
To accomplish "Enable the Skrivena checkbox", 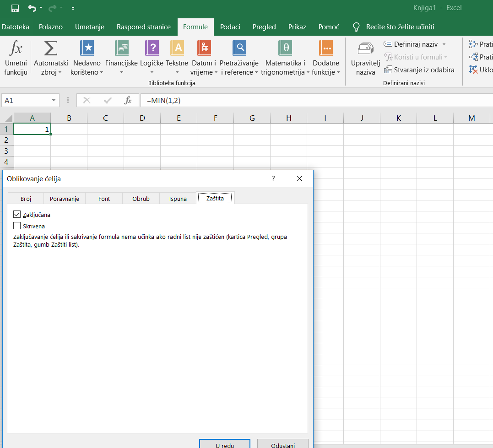I will tap(17, 226).
